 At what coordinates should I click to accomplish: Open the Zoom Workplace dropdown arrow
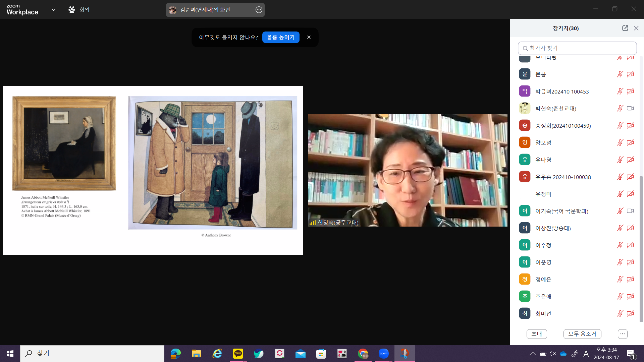click(x=54, y=10)
